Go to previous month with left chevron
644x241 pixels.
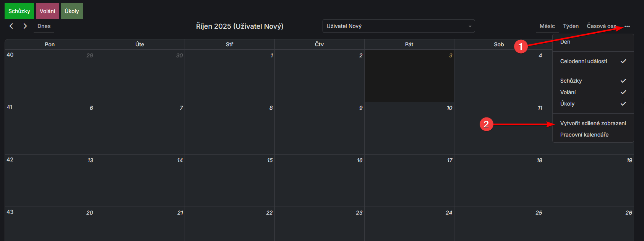[x=11, y=26]
